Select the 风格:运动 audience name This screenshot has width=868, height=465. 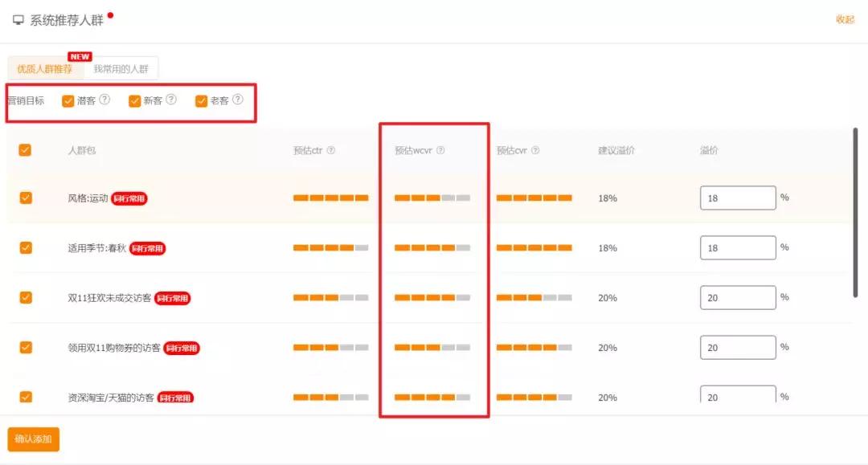point(88,198)
